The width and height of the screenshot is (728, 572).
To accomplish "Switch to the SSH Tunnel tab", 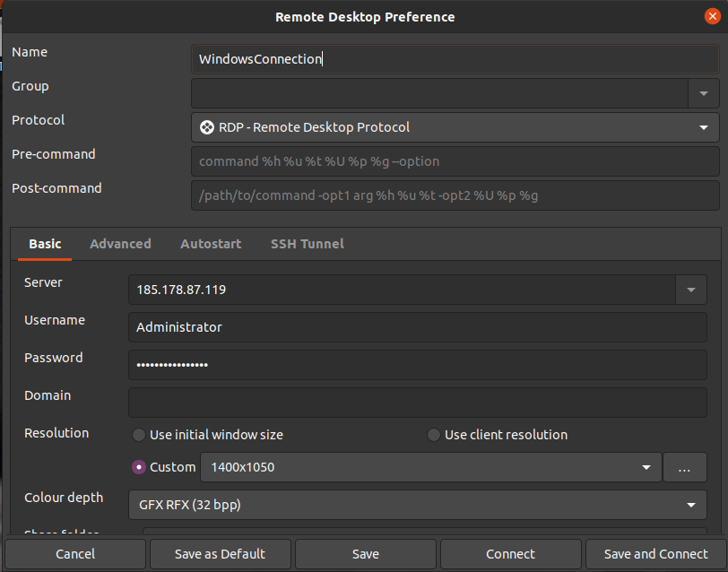I will tap(307, 244).
